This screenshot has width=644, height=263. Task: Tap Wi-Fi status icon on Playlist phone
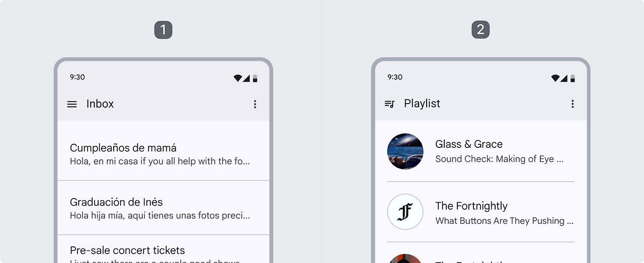(x=555, y=78)
